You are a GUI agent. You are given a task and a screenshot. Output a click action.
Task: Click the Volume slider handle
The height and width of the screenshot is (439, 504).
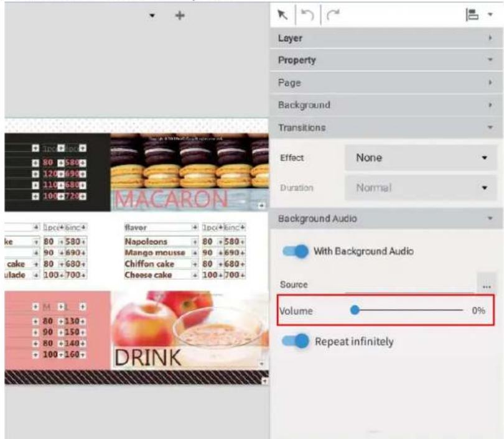click(355, 310)
